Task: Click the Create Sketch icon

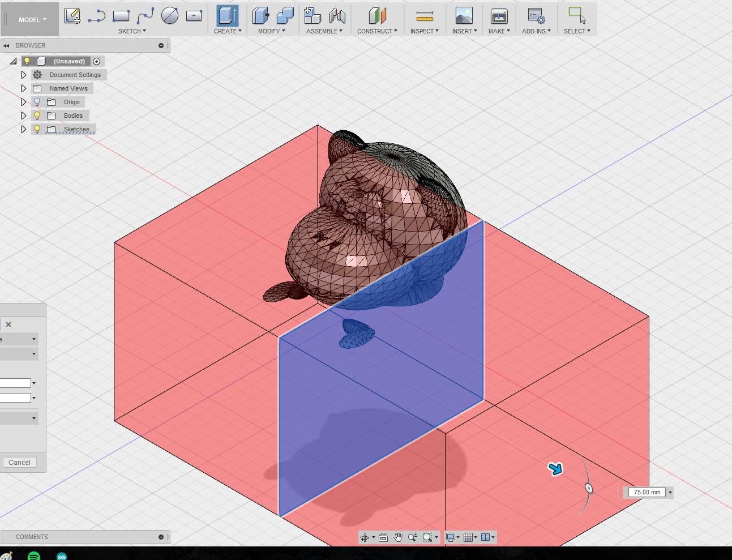Action: click(x=72, y=16)
